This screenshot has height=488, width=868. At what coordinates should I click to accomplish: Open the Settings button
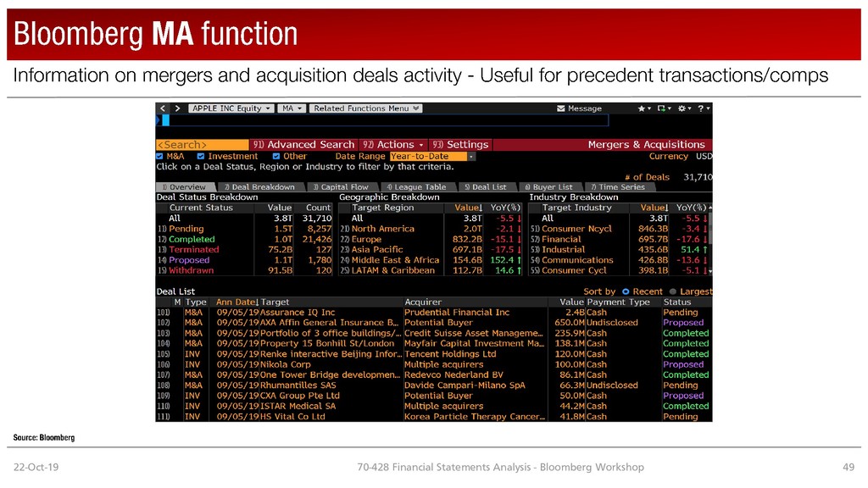(460, 144)
